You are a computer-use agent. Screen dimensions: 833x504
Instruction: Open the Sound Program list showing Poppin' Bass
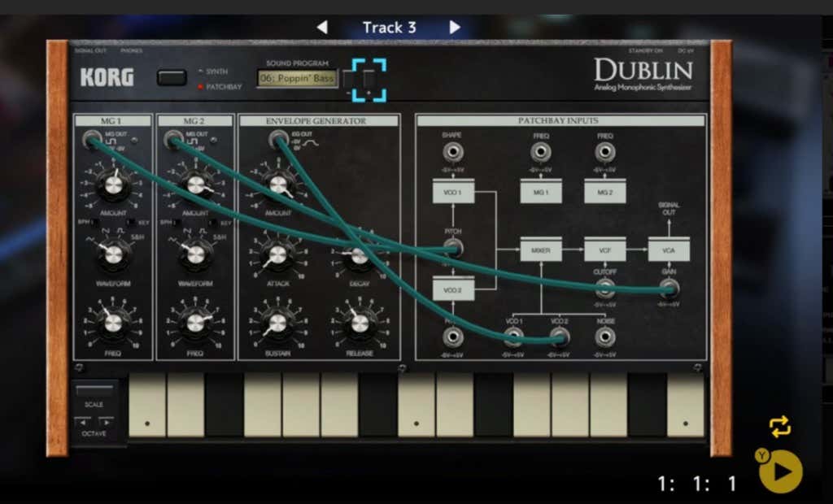point(298,78)
